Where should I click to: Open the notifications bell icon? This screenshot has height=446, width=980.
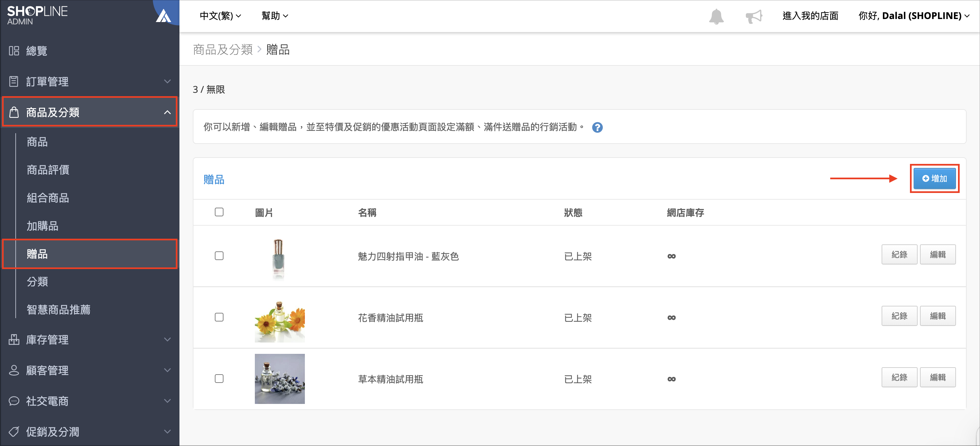point(716,16)
